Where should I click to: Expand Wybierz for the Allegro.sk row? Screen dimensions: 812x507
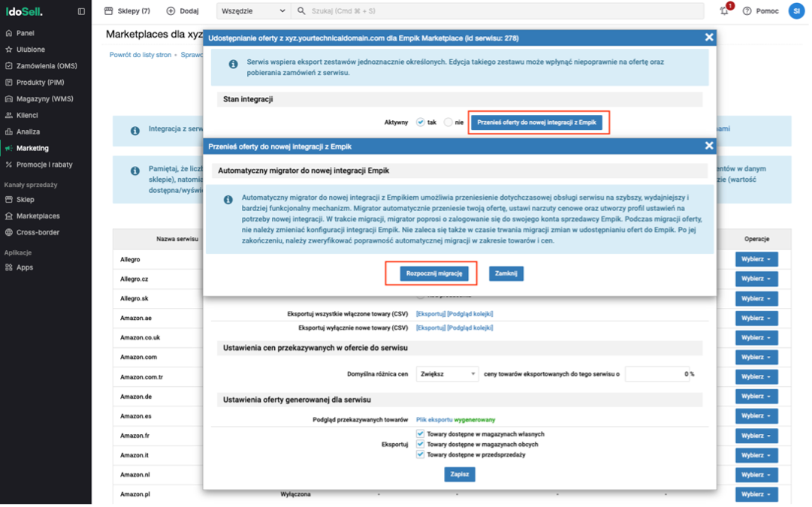pyautogui.click(x=756, y=299)
